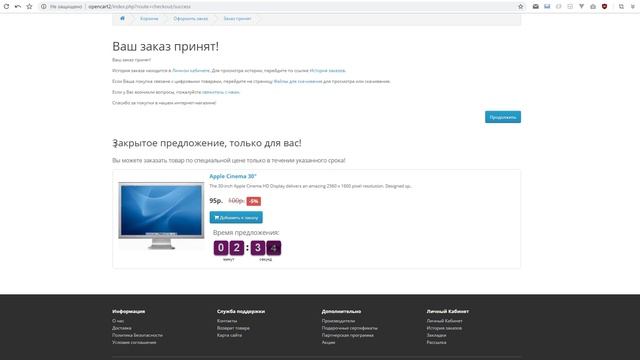Open footer link 'Производители'
The width and height of the screenshot is (640, 360).
click(338, 321)
